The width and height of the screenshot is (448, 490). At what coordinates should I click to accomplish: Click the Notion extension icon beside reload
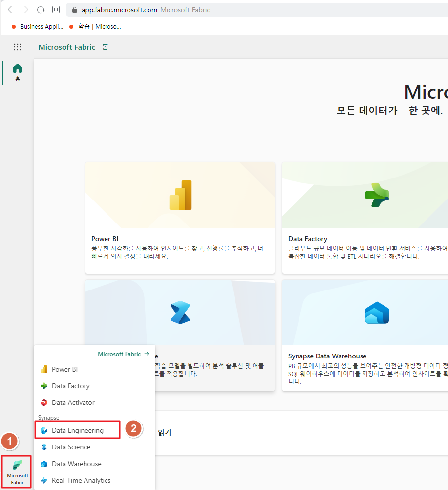(56, 10)
